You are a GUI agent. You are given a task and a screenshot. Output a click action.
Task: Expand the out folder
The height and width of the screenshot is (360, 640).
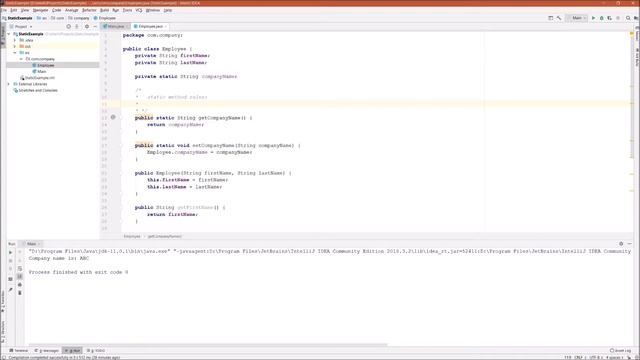pyautogui.click(x=15, y=47)
